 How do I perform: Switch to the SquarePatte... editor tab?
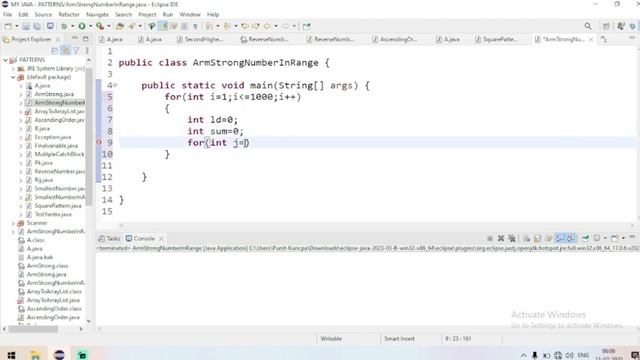click(x=496, y=39)
